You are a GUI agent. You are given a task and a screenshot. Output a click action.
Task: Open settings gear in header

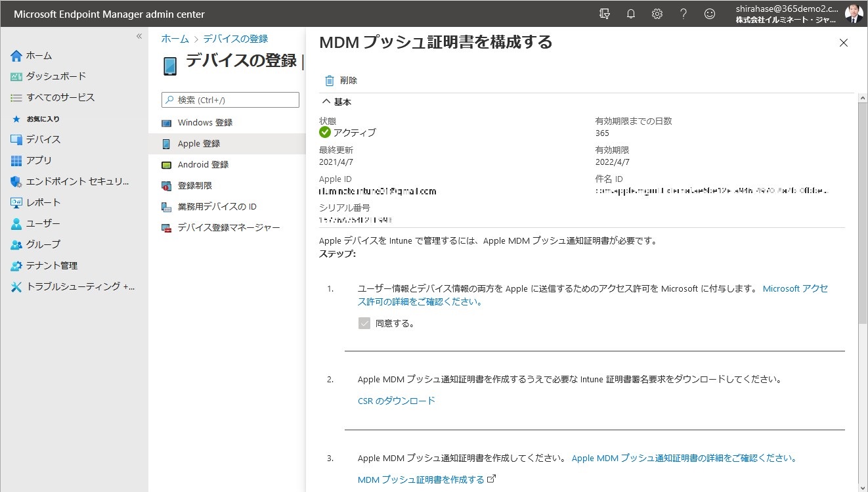[x=657, y=14]
